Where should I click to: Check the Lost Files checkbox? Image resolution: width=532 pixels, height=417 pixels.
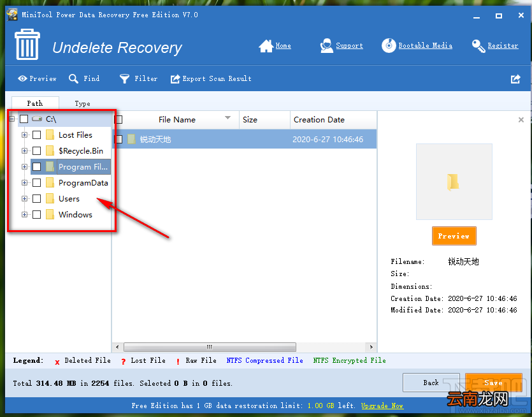tap(37, 135)
